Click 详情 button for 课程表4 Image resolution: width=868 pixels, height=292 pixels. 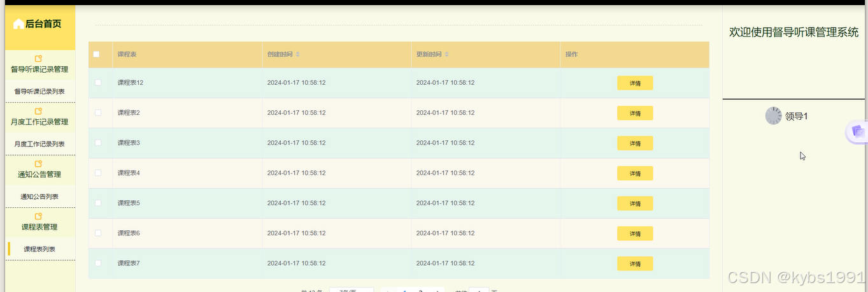(635, 173)
